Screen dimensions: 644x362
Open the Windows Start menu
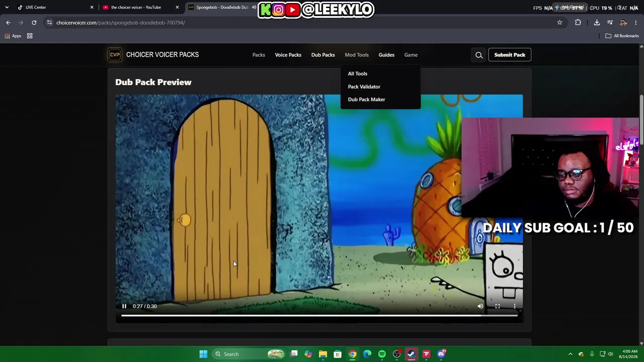203,354
